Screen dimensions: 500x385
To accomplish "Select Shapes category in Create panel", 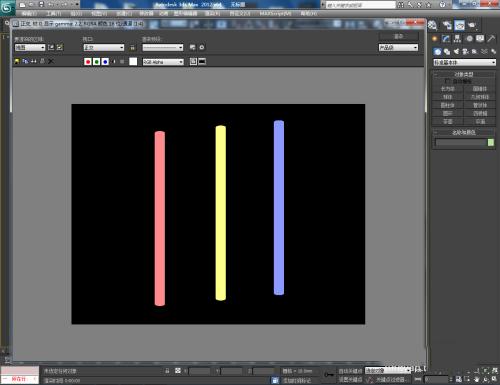I will point(447,51).
